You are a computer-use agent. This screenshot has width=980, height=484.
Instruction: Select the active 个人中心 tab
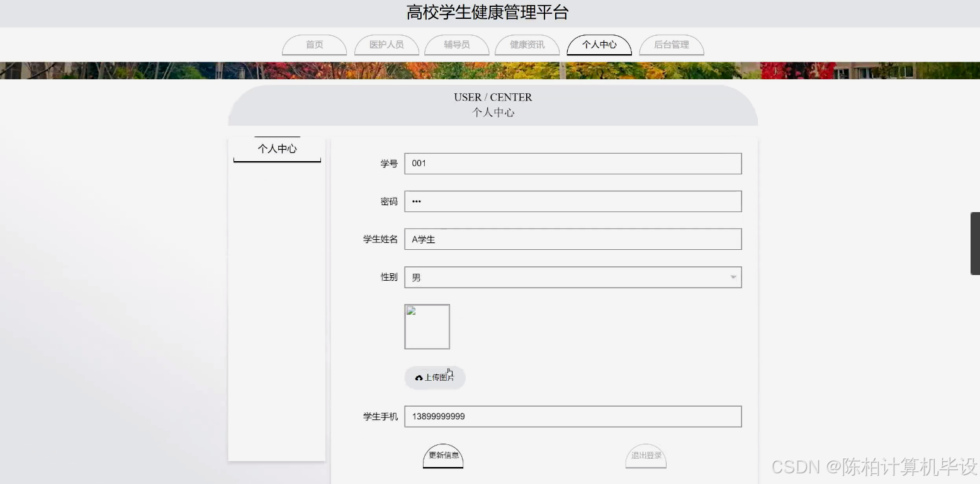point(599,45)
